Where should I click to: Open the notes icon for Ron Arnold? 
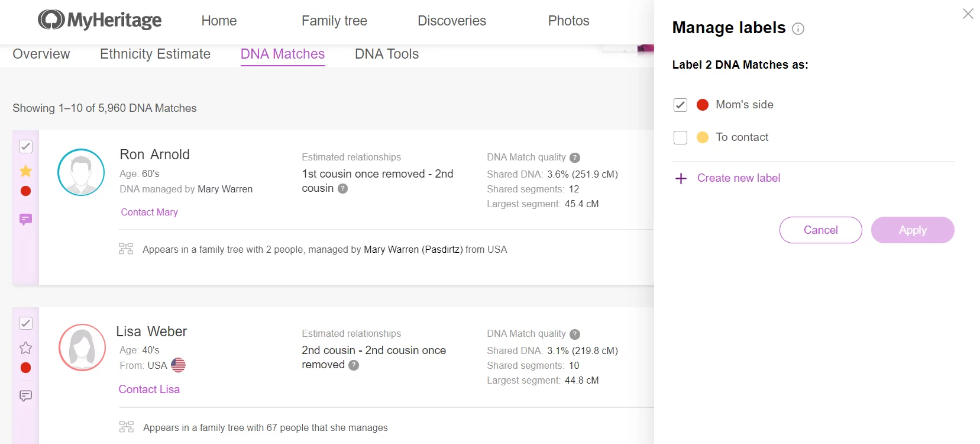(x=25, y=220)
